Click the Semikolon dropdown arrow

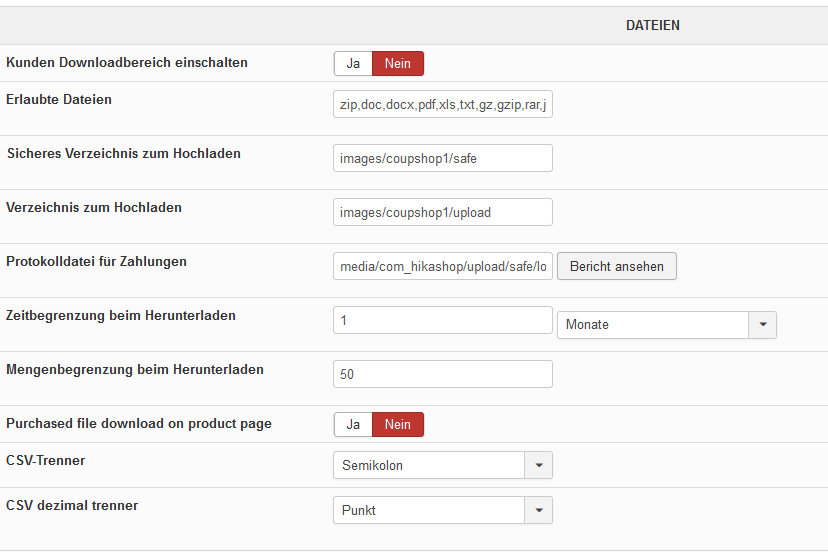pos(539,465)
